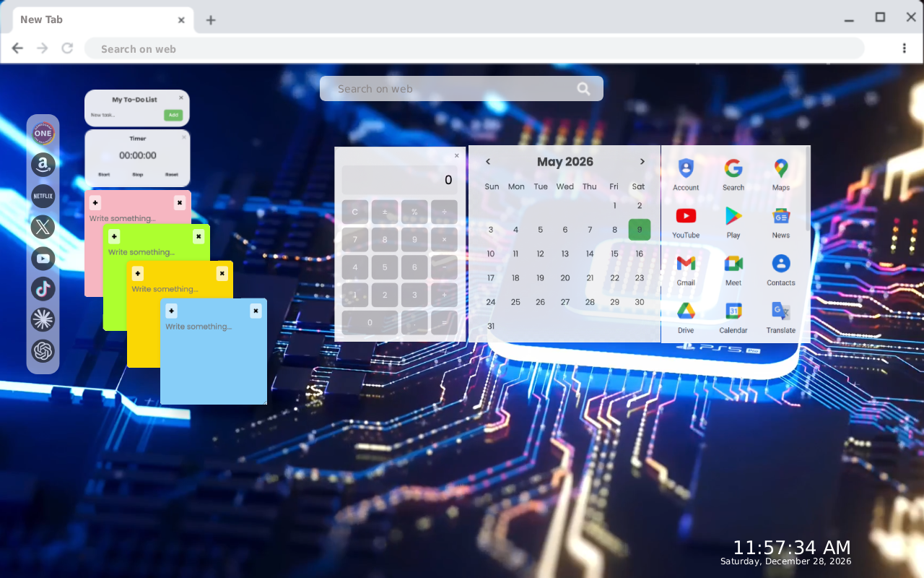
Task: Close the calculator widget
Action: click(456, 155)
